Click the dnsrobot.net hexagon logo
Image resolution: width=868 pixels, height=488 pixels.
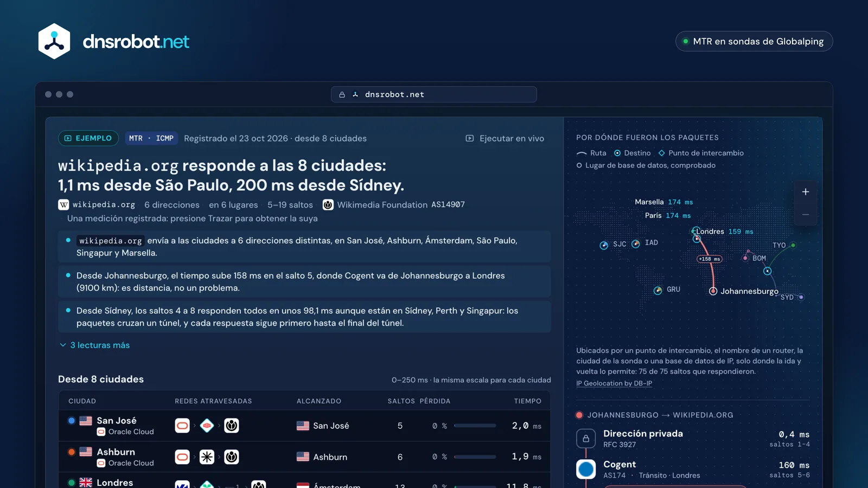(54, 41)
